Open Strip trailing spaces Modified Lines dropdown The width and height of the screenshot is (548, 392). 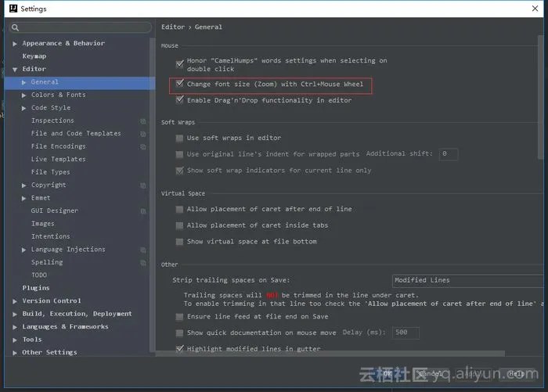[x=468, y=281]
